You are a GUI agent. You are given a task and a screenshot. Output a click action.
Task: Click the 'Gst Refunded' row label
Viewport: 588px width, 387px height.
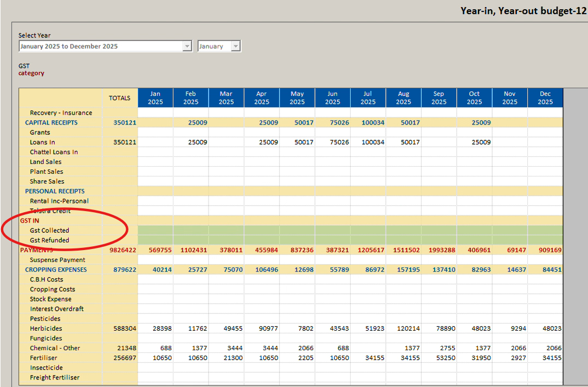[49, 240]
